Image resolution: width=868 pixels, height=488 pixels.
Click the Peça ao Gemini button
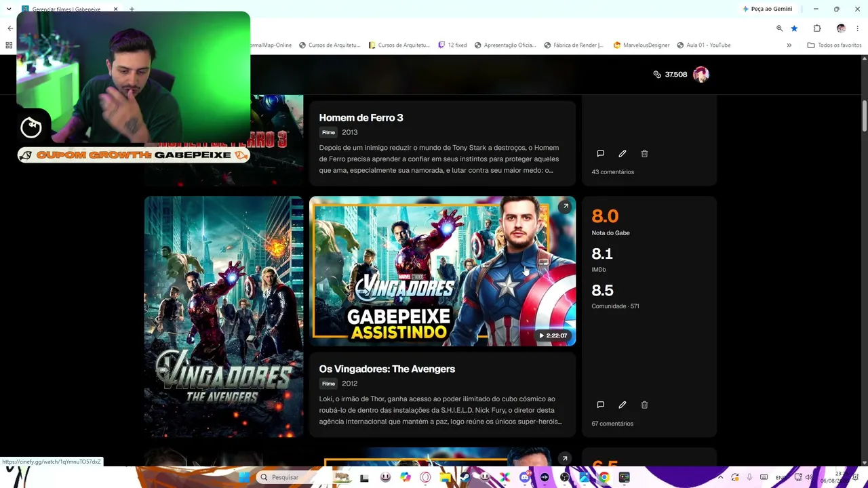coord(767,9)
